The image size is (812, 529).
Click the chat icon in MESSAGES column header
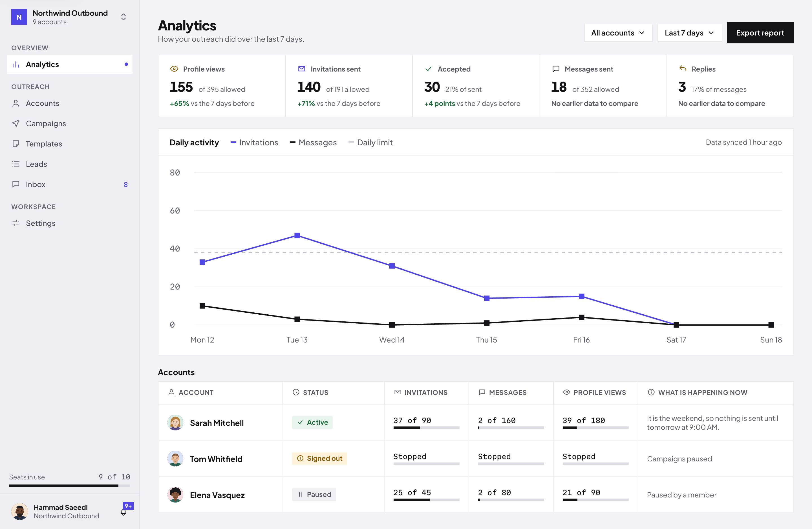[x=482, y=392]
